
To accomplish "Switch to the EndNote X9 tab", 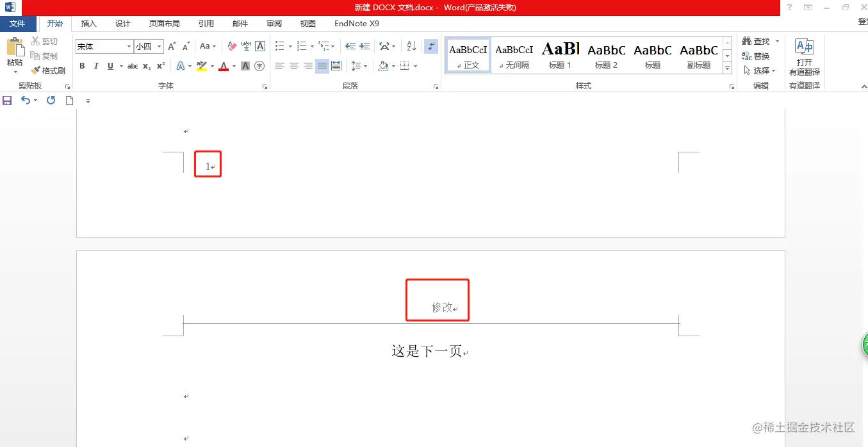I will tap(357, 24).
